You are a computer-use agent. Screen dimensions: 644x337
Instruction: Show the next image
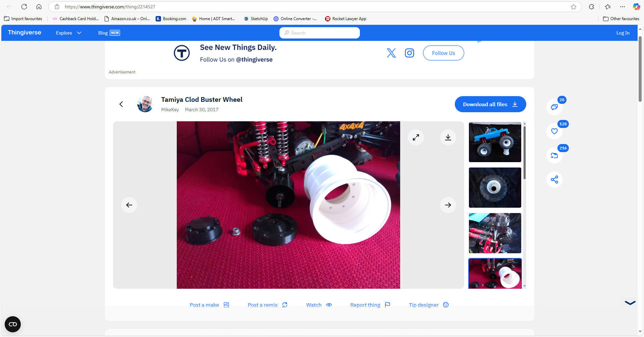coord(448,205)
